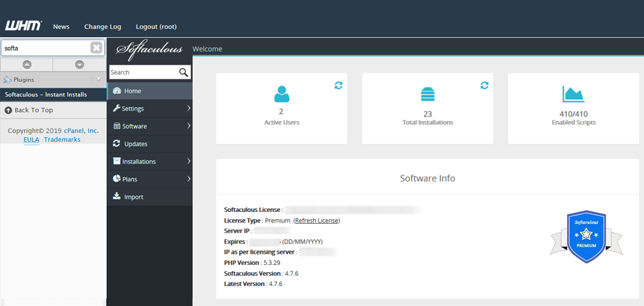The height and width of the screenshot is (306, 644).
Task: Expand the Software submenu chevron
Action: [188, 126]
